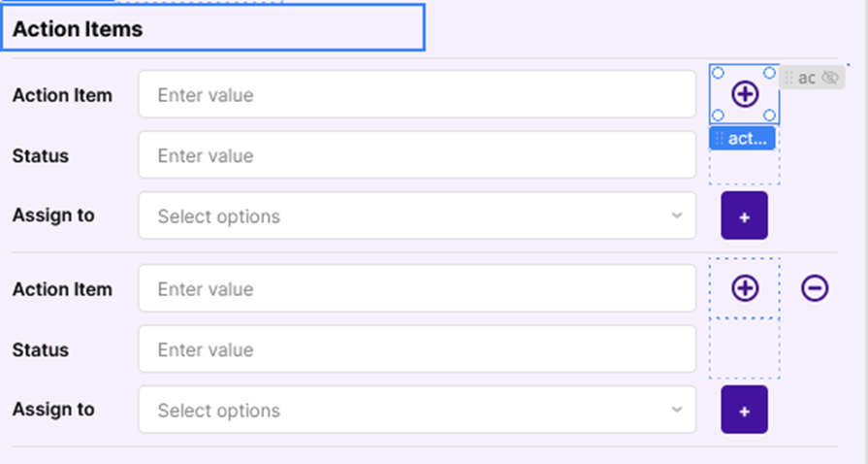Focus the second 'Action Item' text field
Viewport: 868px width, 464px height.
[417, 289]
